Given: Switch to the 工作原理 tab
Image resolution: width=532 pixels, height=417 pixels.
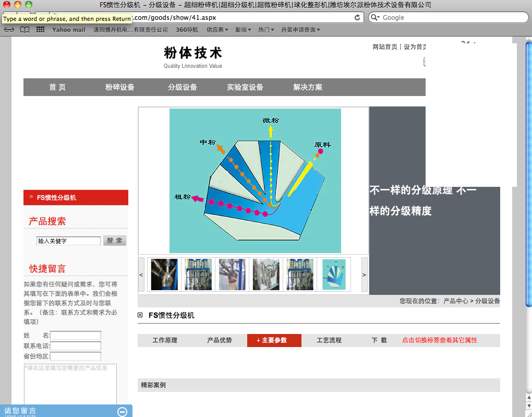Looking at the screenshot, I should pos(165,340).
